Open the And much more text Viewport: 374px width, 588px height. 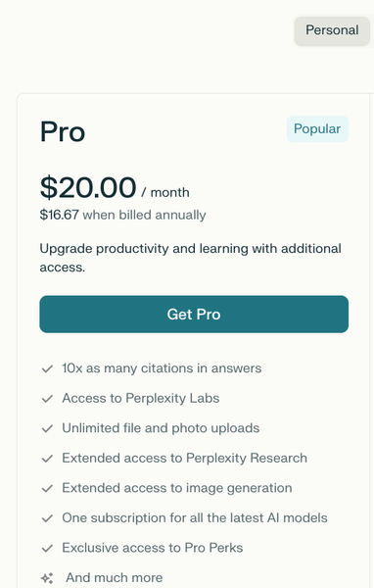(x=115, y=577)
